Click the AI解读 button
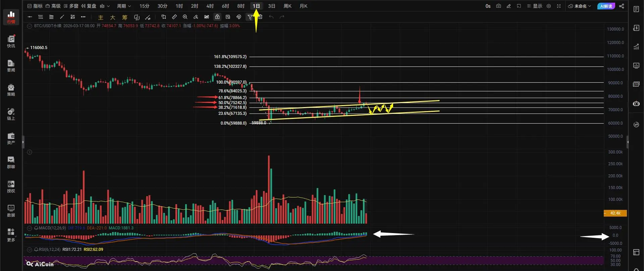This screenshot has width=644, height=271. [x=606, y=6]
